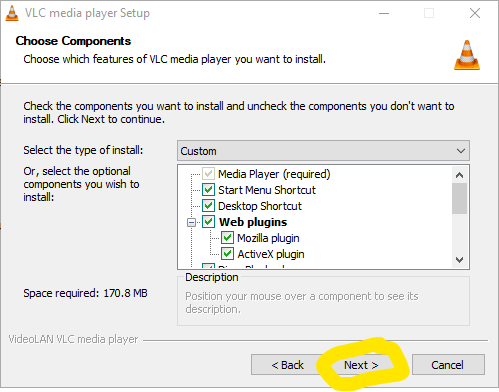499x392 pixels.
Task: Cancel the VLC setup
Action: [x=448, y=365]
